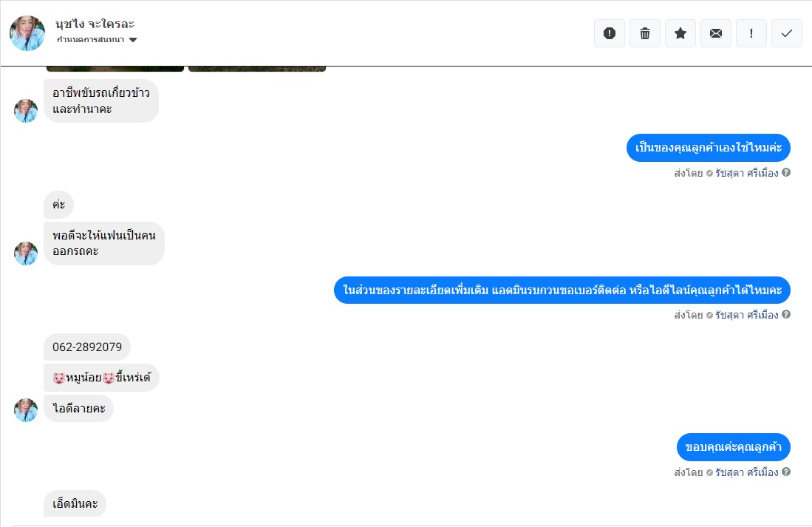Click help icon under the LINE ID request
Viewport: 812px width, 527px height.
[786, 315]
